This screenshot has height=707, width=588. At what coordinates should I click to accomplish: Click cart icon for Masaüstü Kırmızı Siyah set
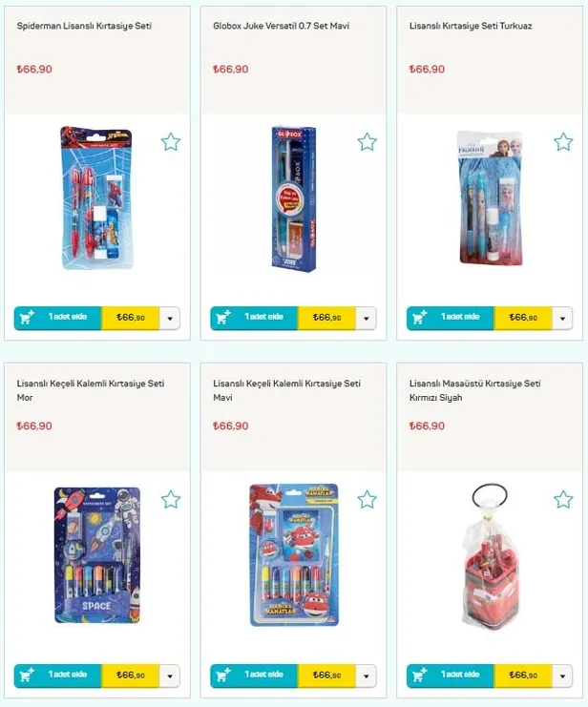click(x=420, y=675)
